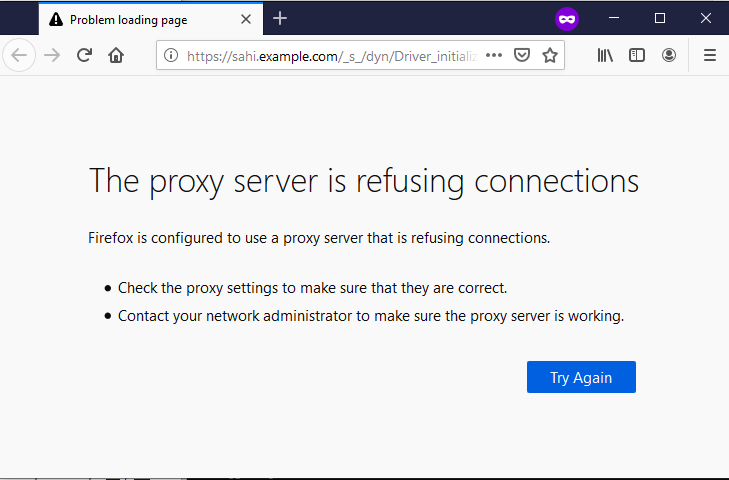
Task: Toggle the sidebar panel
Action: pos(637,56)
